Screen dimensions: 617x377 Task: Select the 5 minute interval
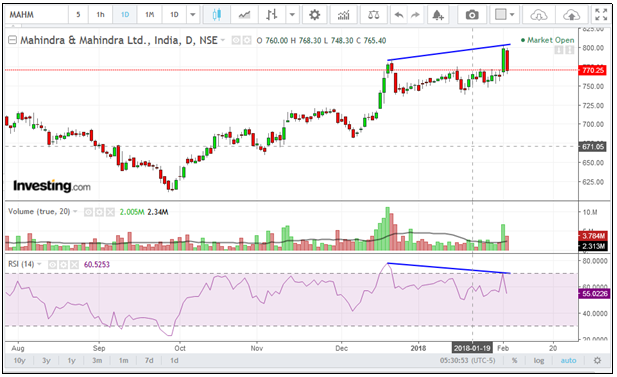pyautogui.click(x=78, y=15)
